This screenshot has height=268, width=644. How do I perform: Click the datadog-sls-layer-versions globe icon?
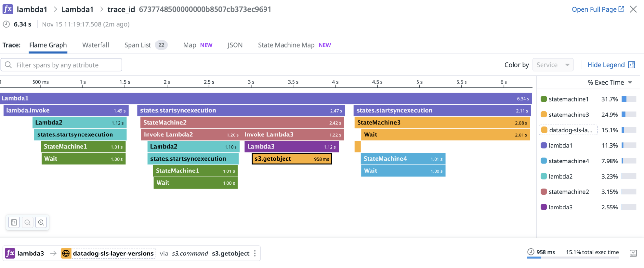pos(66,254)
